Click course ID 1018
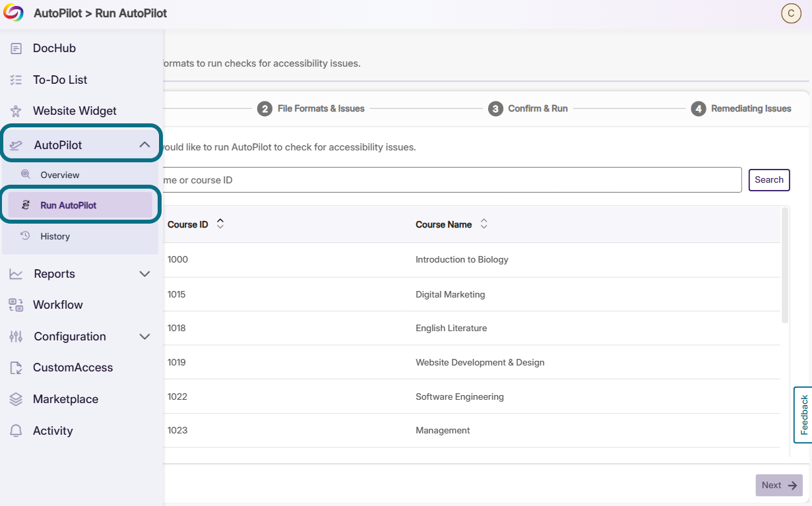The image size is (812, 506). [177, 329]
